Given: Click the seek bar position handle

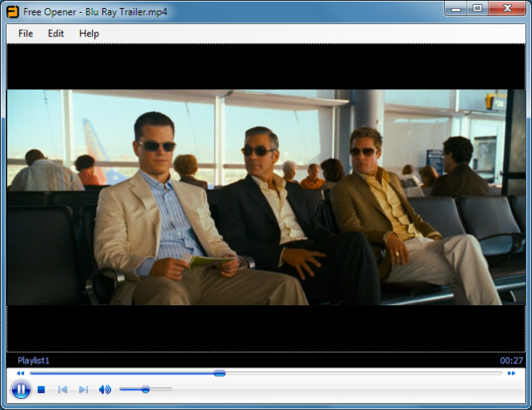Looking at the screenshot, I should click(219, 373).
